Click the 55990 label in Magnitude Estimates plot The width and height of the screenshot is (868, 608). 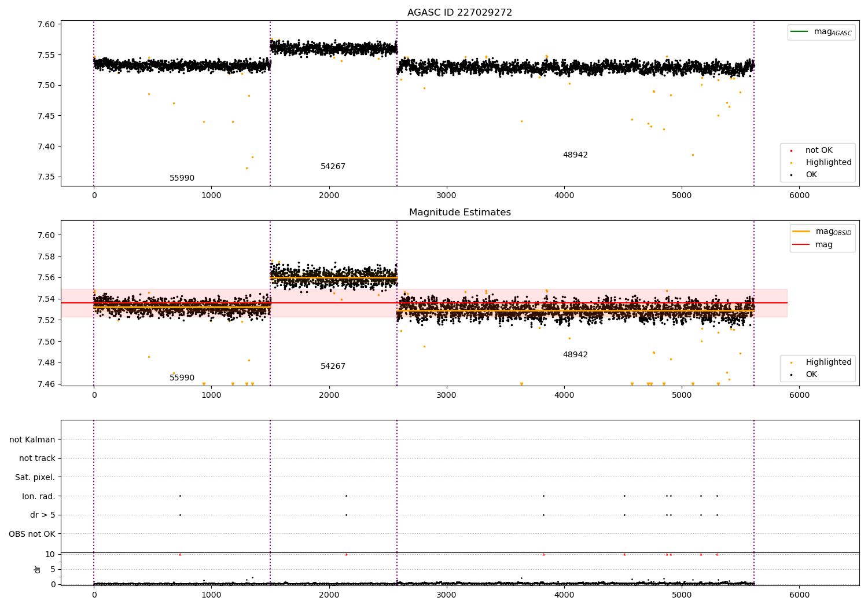(182, 378)
